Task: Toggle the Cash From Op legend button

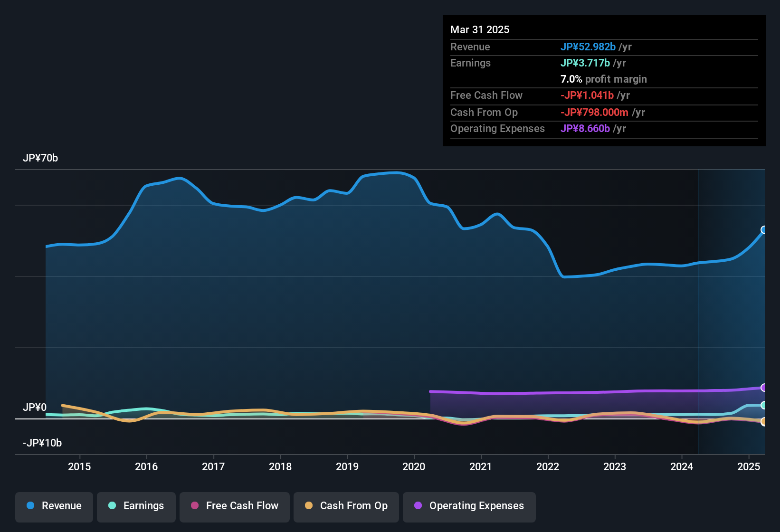Action: click(346, 507)
